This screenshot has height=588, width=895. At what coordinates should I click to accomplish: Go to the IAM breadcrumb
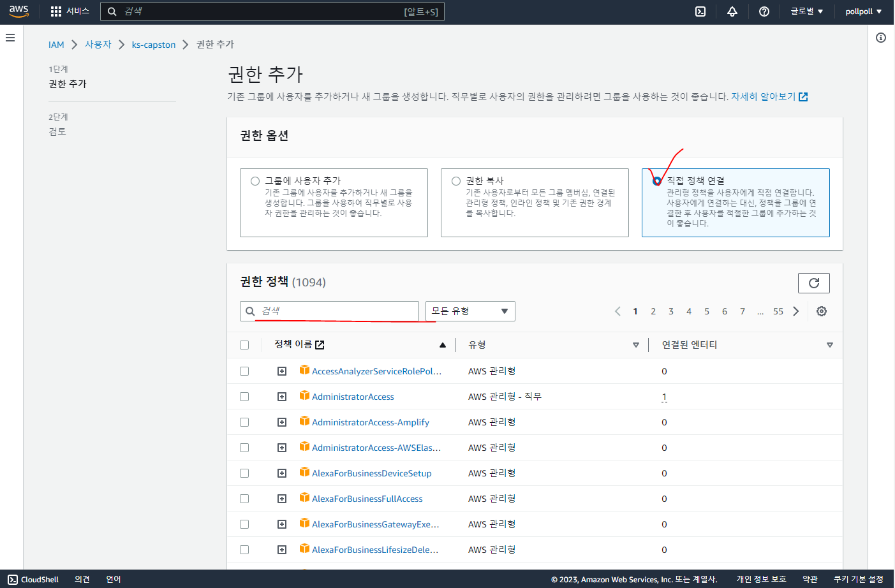pyautogui.click(x=56, y=45)
